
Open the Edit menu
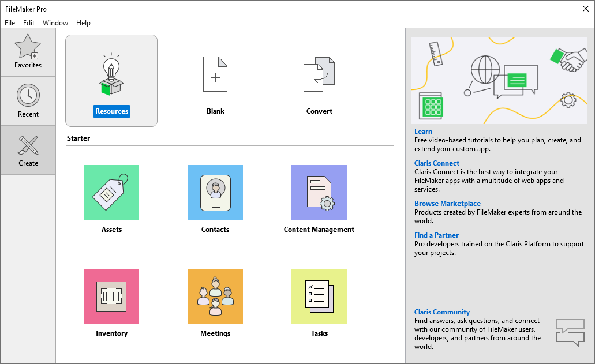pyautogui.click(x=29, y=23)
